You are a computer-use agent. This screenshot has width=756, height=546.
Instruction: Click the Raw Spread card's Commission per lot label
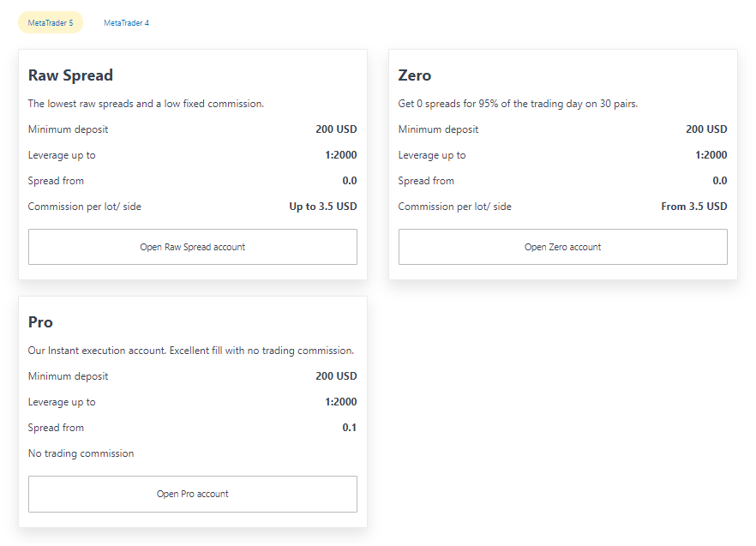84,207
